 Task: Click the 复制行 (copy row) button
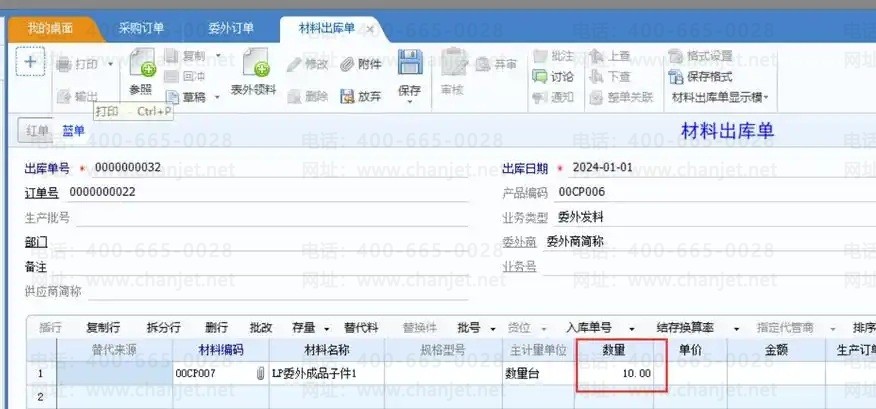pos(104,328)
